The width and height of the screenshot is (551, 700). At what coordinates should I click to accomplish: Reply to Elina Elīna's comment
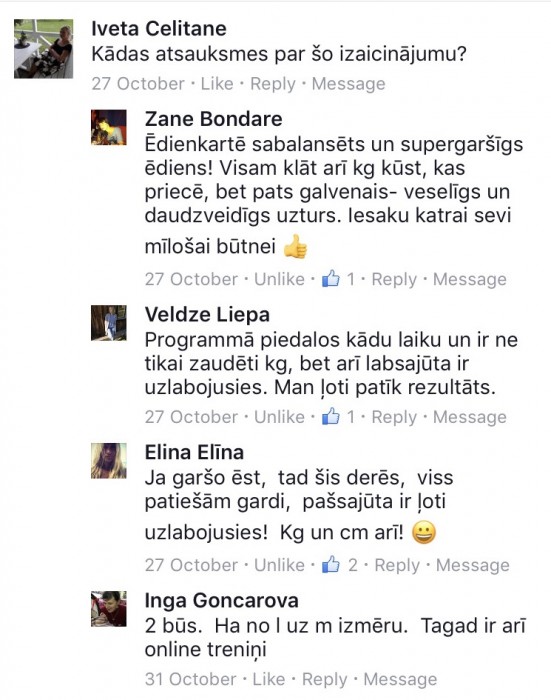(x=397, y=565)
